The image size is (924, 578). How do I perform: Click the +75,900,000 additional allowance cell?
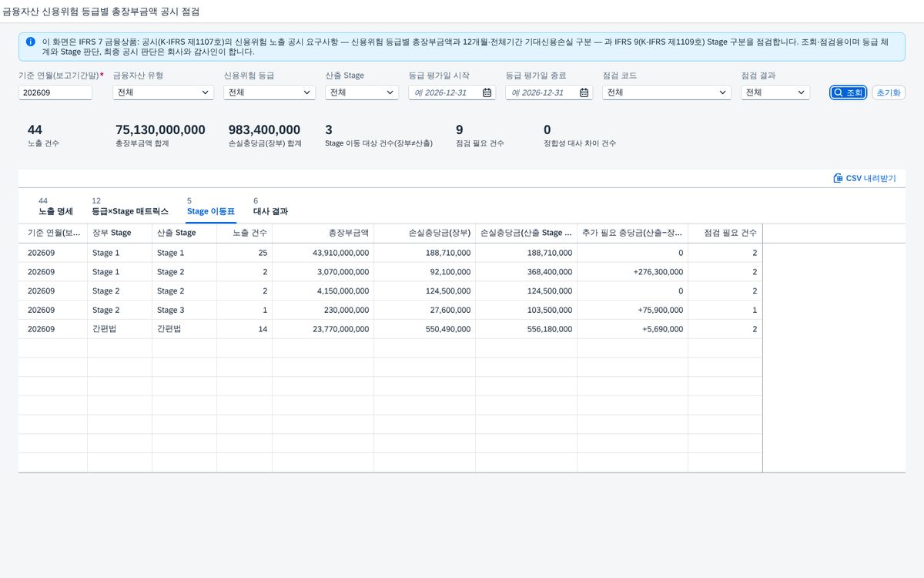[x=632, y=310]
